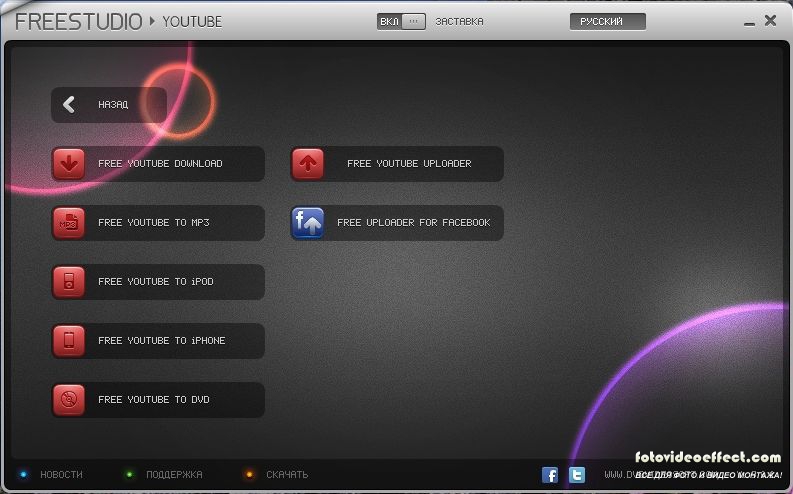Click the breadcrumb arrow after FREESTUDIO

[x=152, y=21]
